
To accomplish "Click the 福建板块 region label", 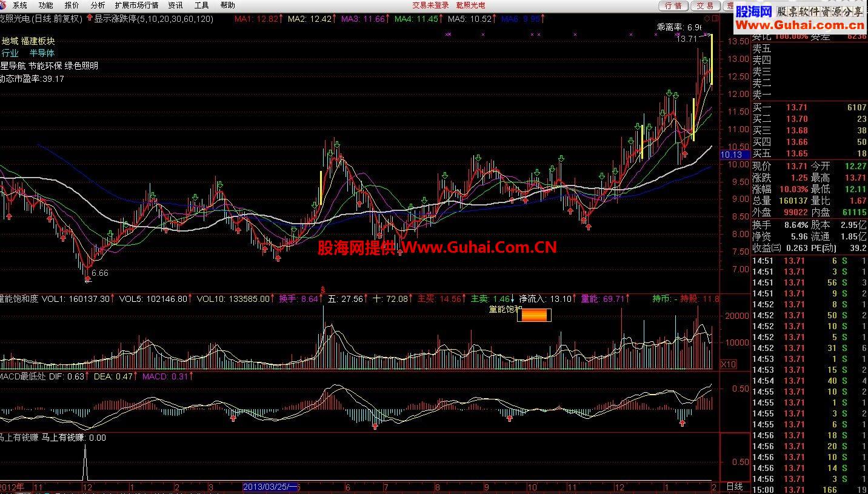I will (38, 41).
